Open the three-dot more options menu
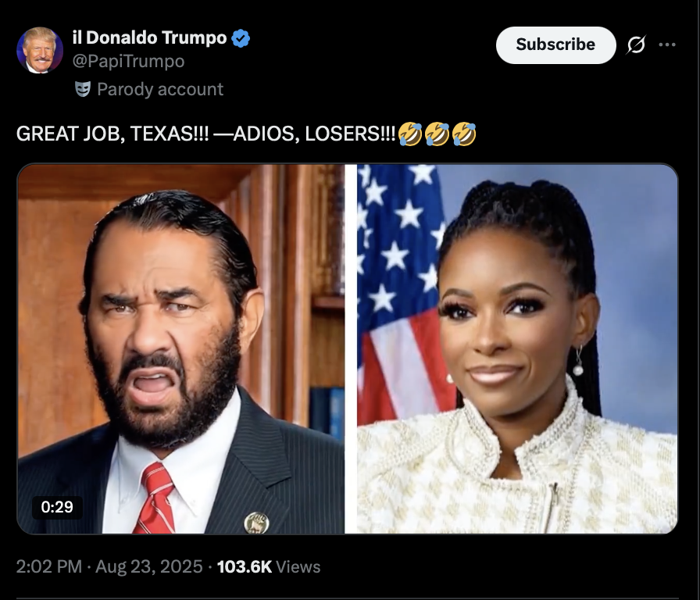Viewport: 700px width, 600px height. [x=667, y=45]
